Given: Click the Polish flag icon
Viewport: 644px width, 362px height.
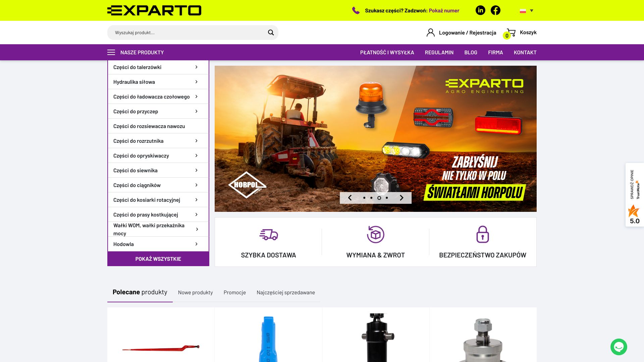Looking at the screenshot, I should pyautogui.click(x=523, y=11).
